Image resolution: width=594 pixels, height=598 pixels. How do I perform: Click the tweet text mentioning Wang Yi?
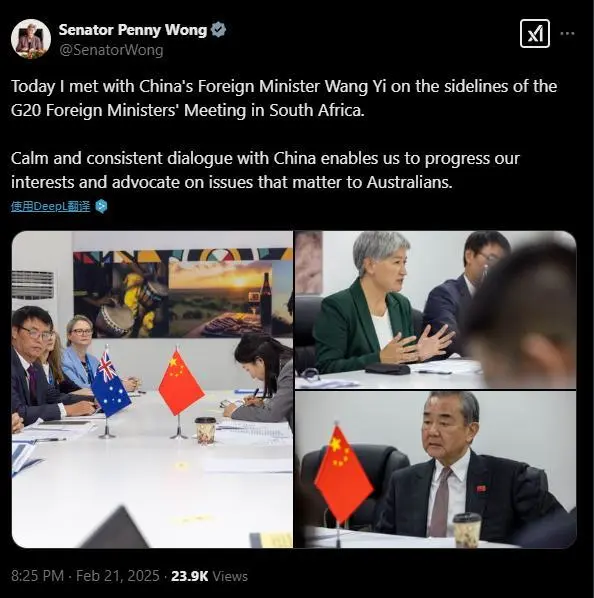(284, 98)
